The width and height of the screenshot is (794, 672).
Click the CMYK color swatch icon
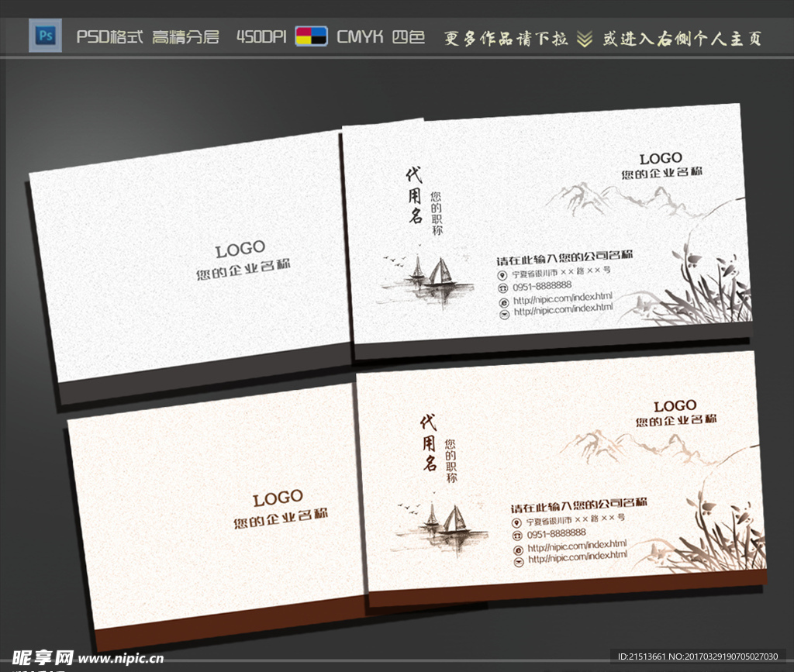coord(312,36)
